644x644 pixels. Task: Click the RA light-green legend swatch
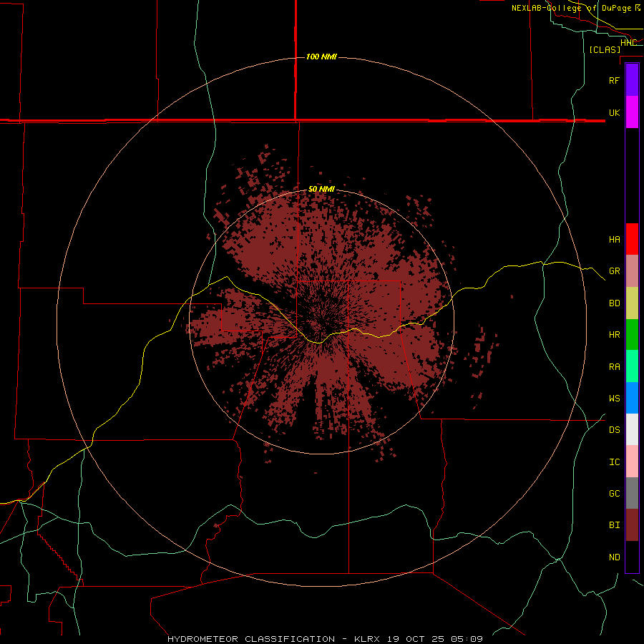[x=632, y=366]
